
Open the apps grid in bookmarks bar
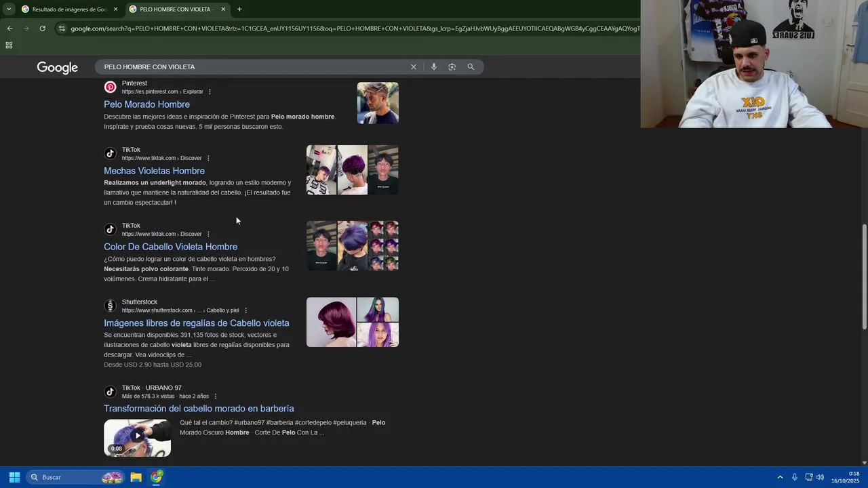(9, 45)
